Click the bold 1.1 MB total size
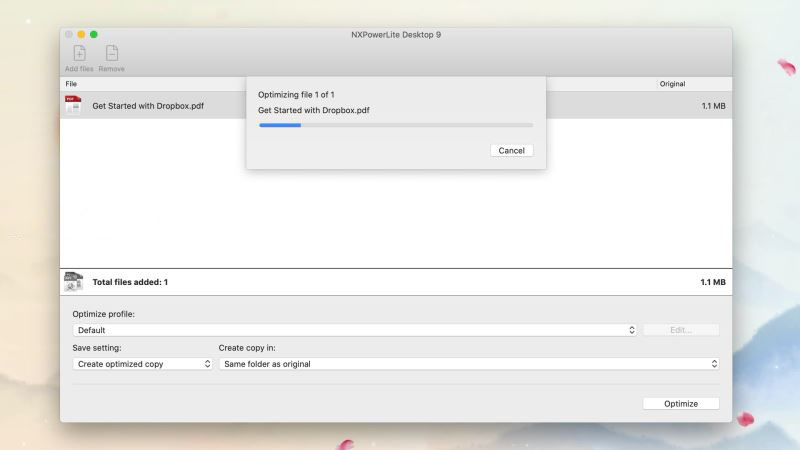 713,282
